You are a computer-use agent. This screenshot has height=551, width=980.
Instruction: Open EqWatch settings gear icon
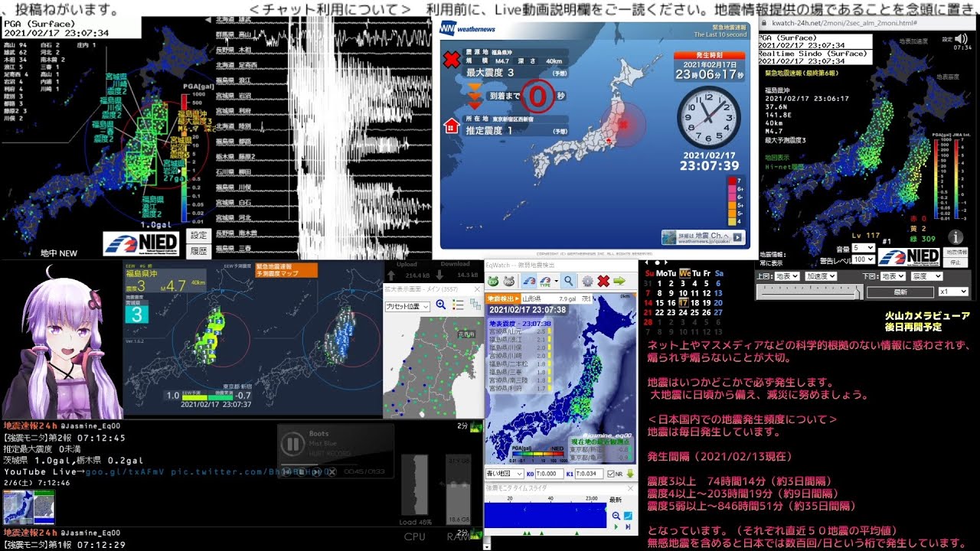pos(587,281)
